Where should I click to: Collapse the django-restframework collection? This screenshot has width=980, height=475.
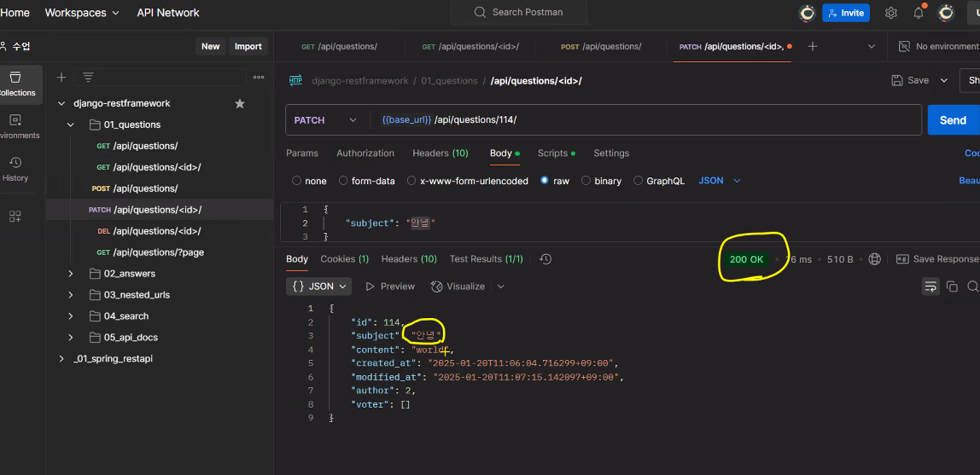point(61,104)
